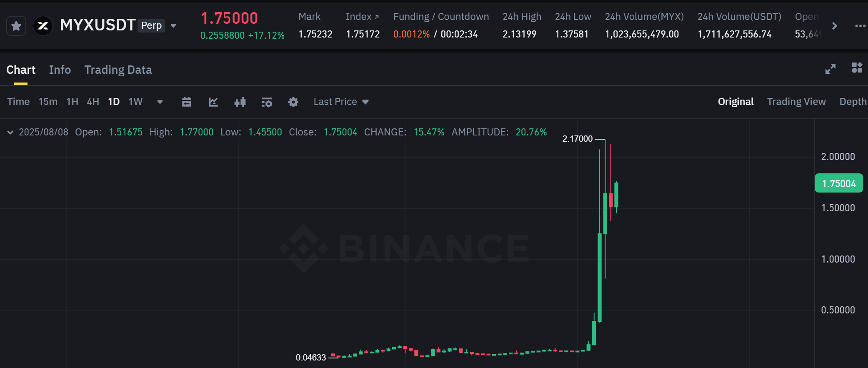Open the candlestick style icon
868x368 pixels.
pyautogui.click(x=240, y=102)
